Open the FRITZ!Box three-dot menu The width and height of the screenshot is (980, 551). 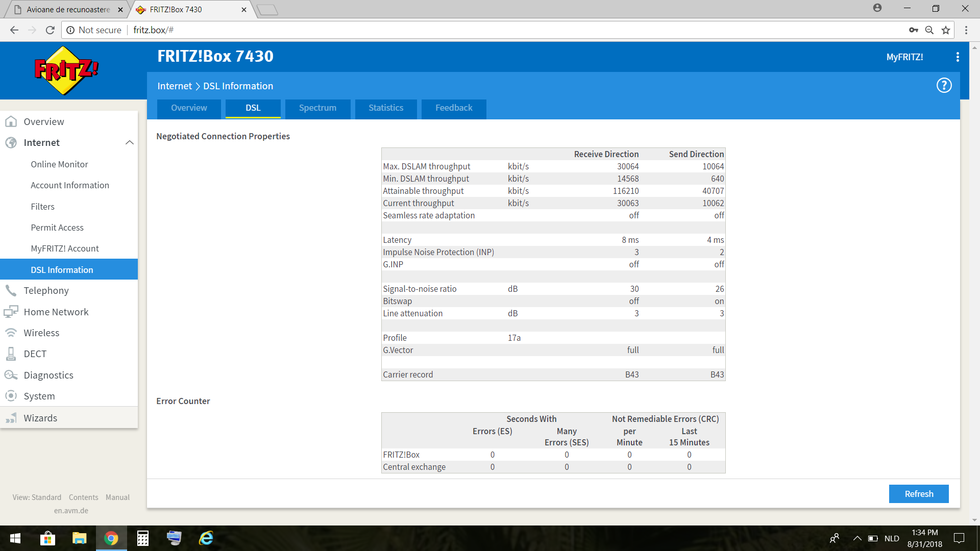[958, 57]
